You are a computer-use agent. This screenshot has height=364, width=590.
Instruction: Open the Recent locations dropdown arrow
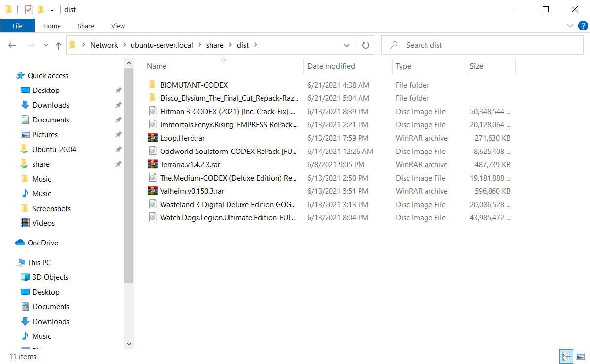pyautogui.click(x=46, y=45)
